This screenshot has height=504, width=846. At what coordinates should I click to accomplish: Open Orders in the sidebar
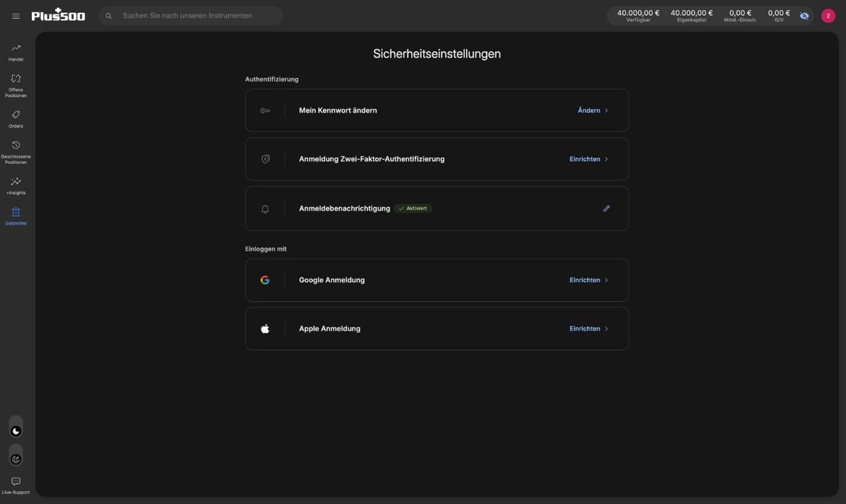point(16,119)
